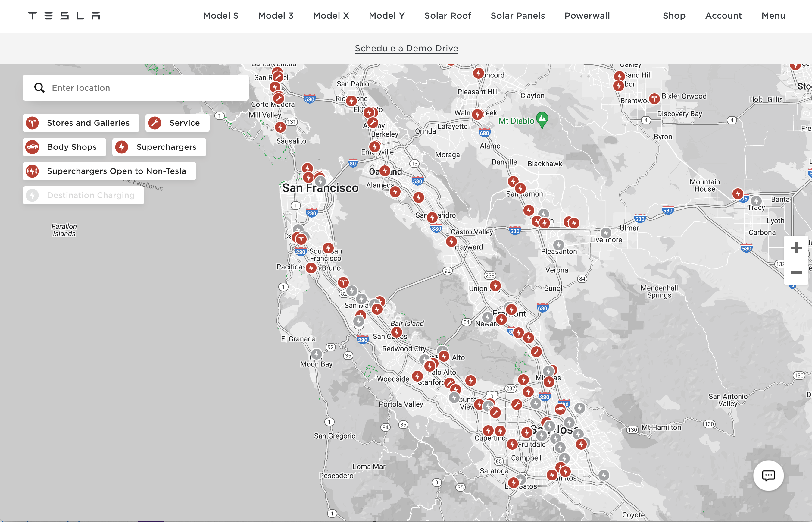Select the Walnut Creek supercharger marker
The image size is (812, 522).
[477, 115]
